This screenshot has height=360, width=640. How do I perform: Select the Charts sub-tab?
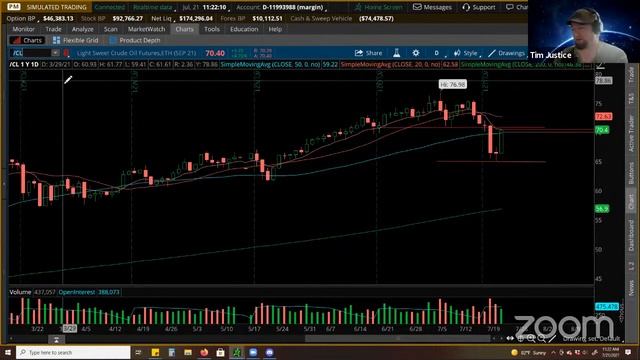(27, 40)
